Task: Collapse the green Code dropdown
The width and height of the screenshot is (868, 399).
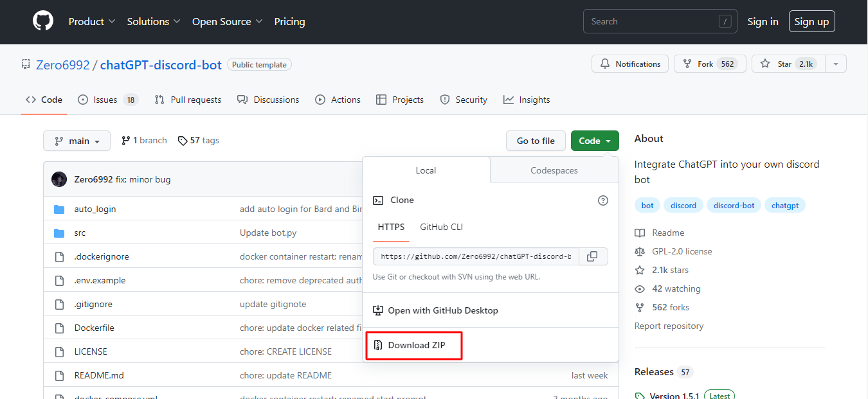Action: coord(595,141)
